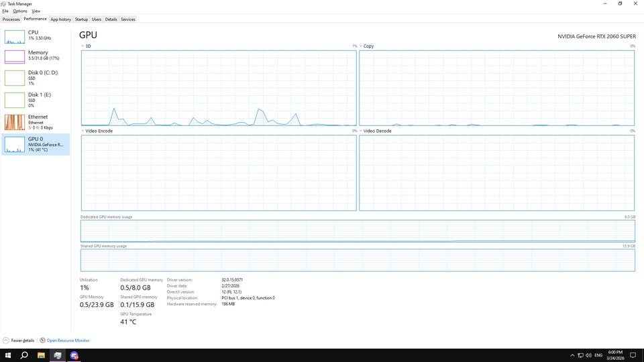Click the Shared GPU memory usage graph
Image resolution: width=644 pixels, height=362 pixels.
(358, 260)
